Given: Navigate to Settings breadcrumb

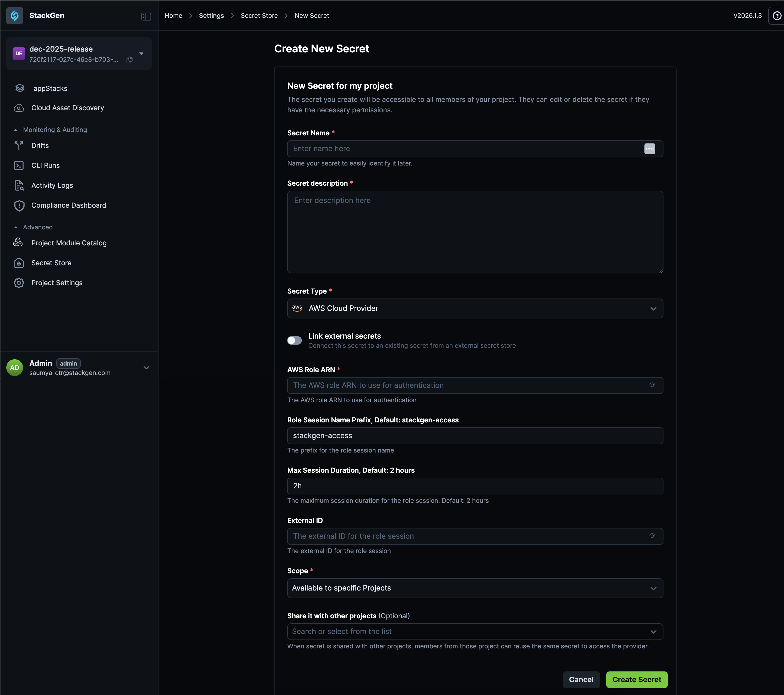Looking at the screenshot, I should tap(211, 16).
